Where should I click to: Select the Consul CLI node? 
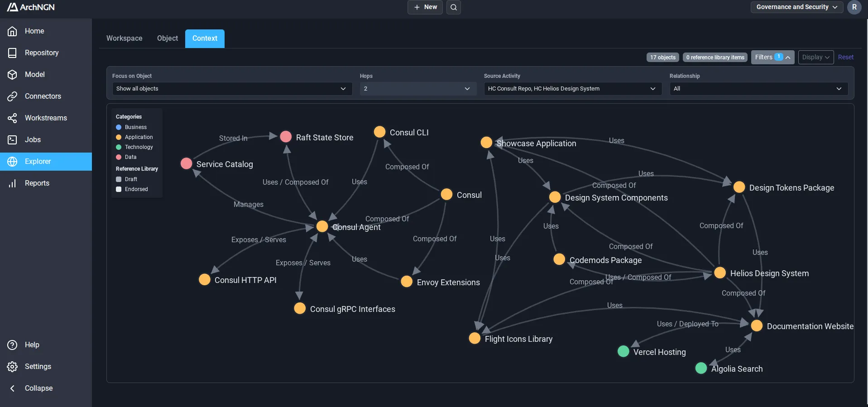379,132
